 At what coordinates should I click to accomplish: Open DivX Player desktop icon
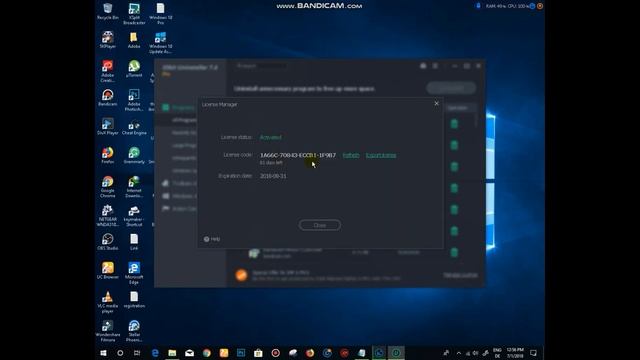click(x=108, y=127)
